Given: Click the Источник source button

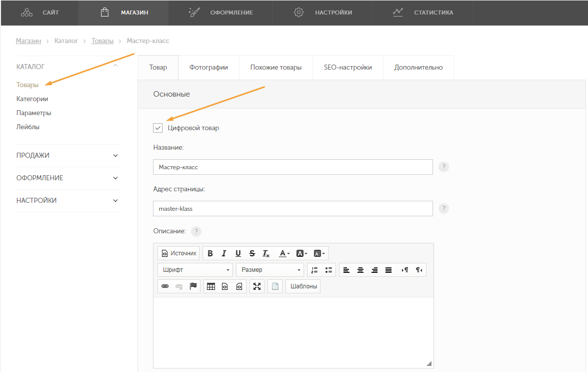Looking at the screenshot, I should tap(178, 253).
